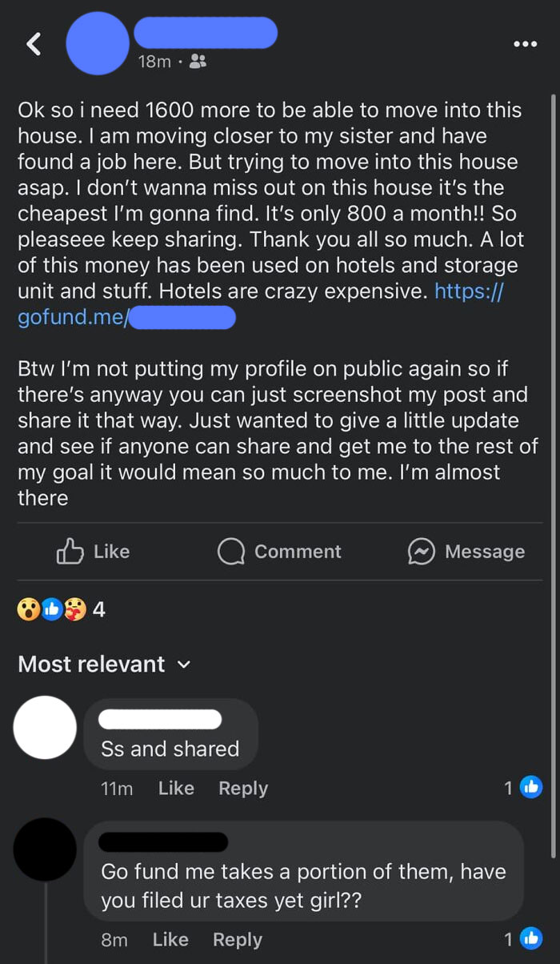Viewport: 560px width, 964px height.
Task: Open the three-dot post options menu
Action: click(525, 44)
